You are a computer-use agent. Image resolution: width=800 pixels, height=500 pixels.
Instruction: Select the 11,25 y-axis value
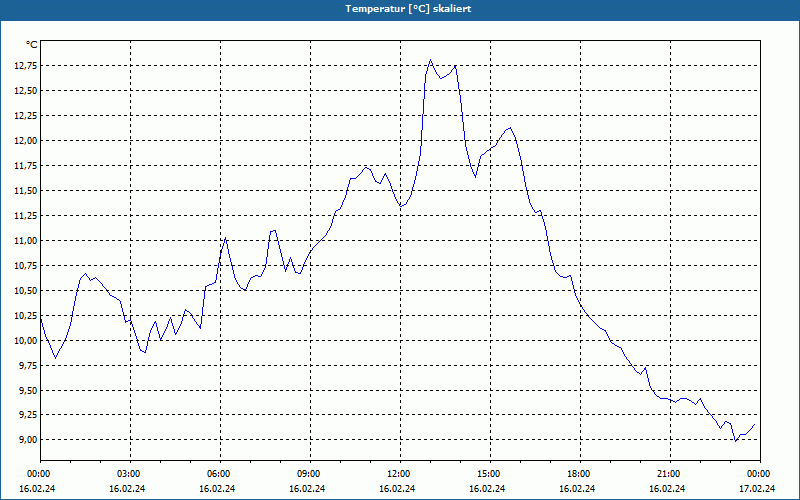[24, 215]
